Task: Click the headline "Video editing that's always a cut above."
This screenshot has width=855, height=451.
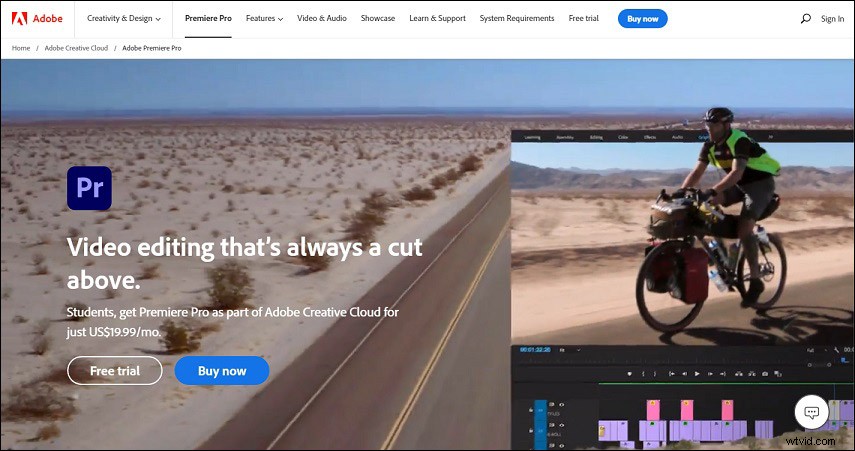Action: pyautogui.click(x=244, y=263)
